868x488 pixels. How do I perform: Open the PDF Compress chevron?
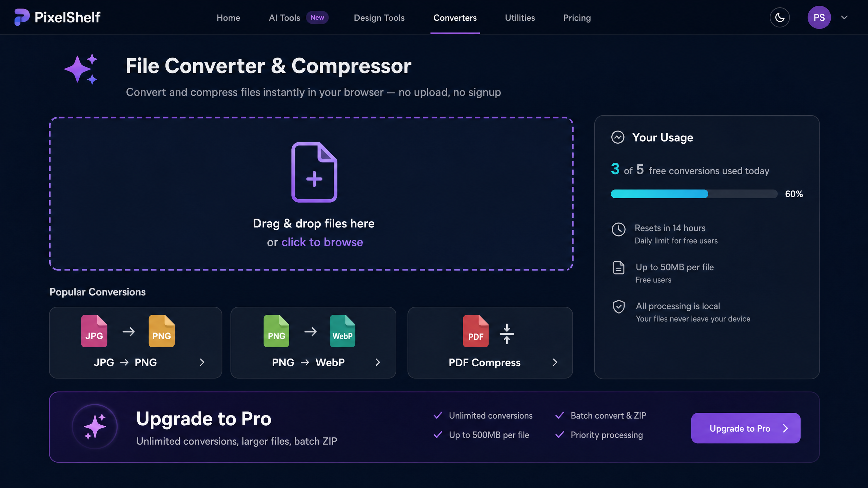(555, 362)
